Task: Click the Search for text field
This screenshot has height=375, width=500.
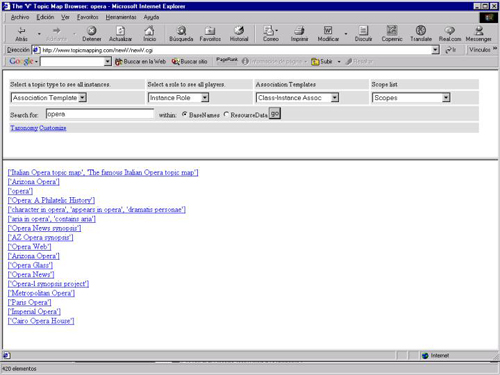Action: coord(100,114)
